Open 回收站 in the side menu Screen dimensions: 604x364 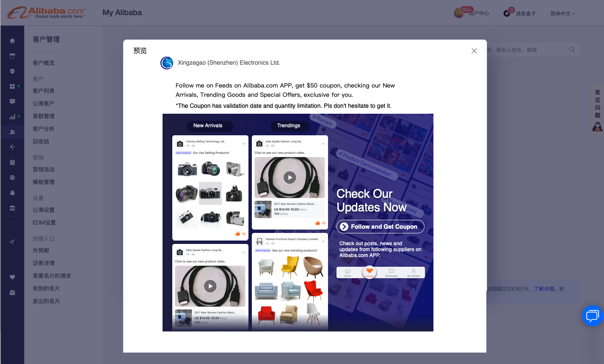(x=41, y=142)
